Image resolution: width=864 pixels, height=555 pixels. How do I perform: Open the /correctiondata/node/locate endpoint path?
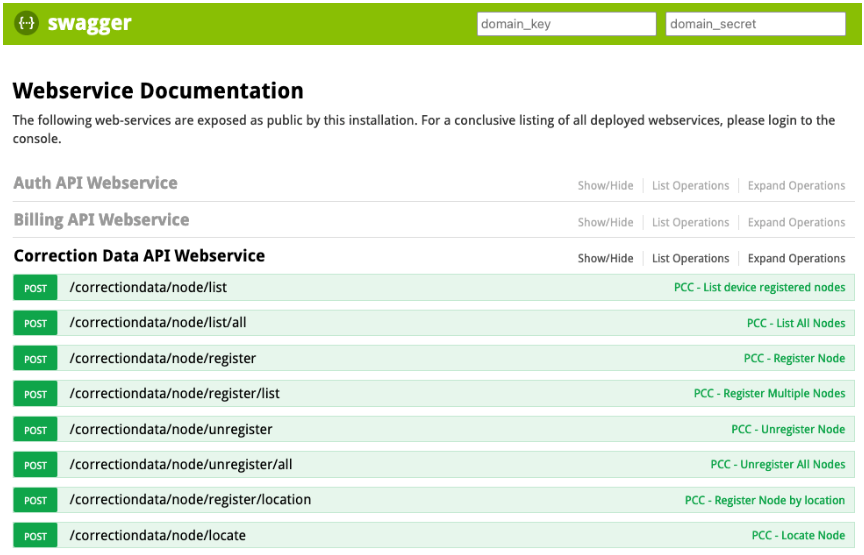pos(158,536)
